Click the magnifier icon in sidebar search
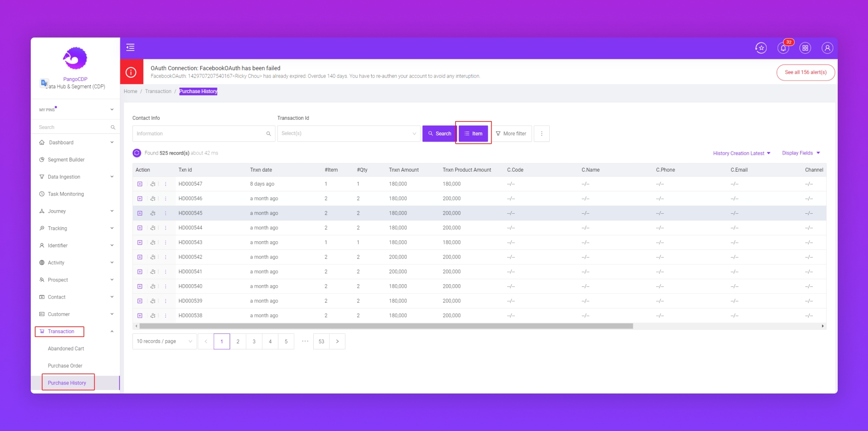The width and height of the screenshot is (868, 431). tap(113, 127)
